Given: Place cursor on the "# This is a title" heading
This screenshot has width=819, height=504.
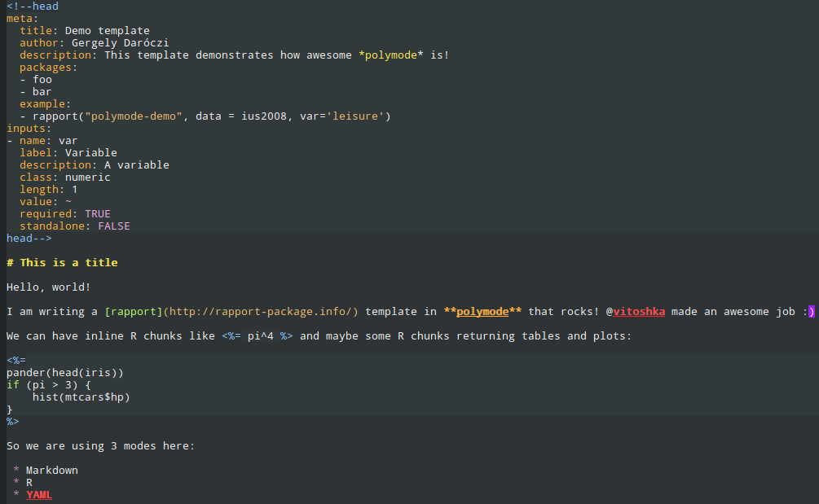Looking at the screenshot, I should 62,263.
